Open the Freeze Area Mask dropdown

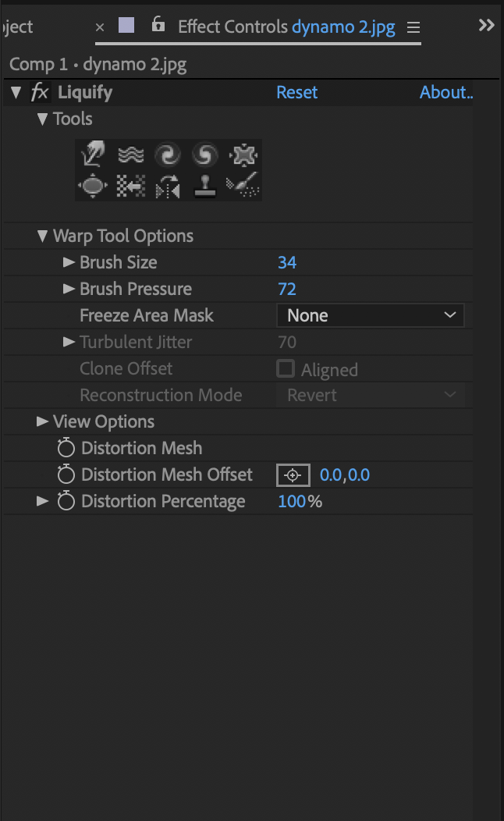[371, 315]
